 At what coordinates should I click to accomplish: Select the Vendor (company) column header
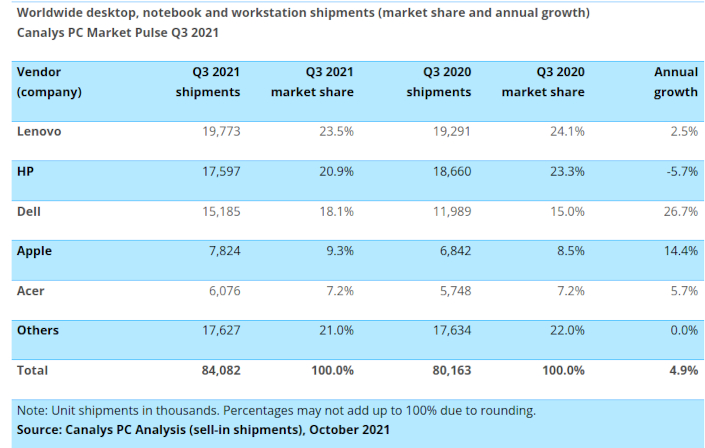coord(49,82)
